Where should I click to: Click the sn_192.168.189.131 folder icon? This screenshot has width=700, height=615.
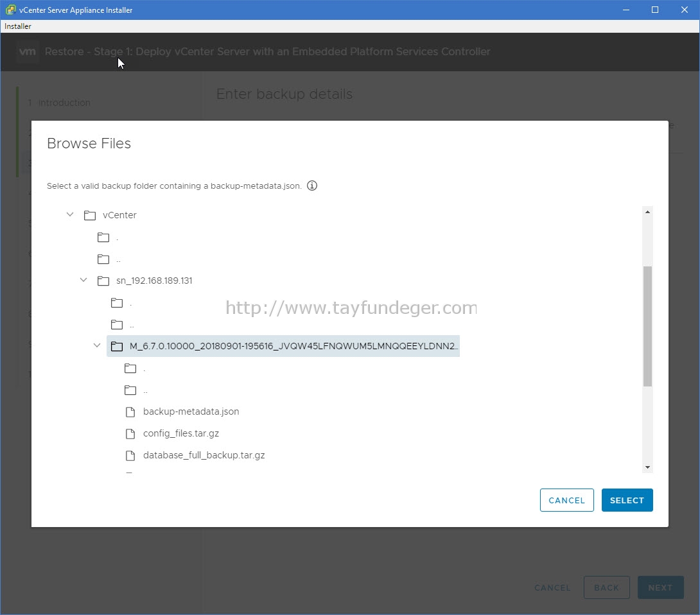pyautogui.click(x=103, y=281)
